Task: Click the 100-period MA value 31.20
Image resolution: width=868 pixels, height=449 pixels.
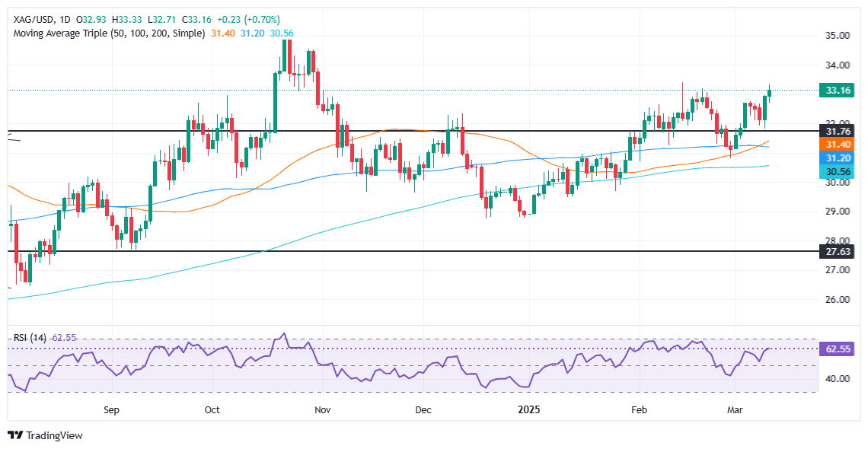Action: point(252,33)
